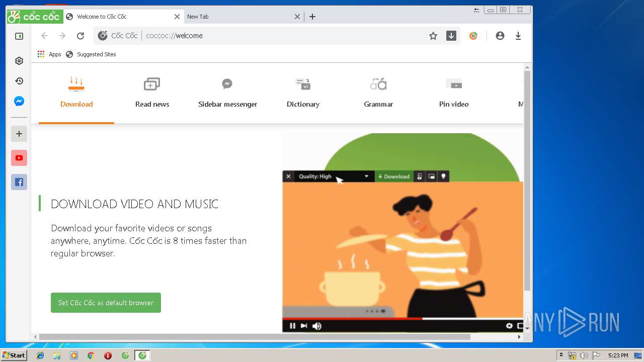
Task: Open Quality: High dropdown
Action: [x=334, y=176]
